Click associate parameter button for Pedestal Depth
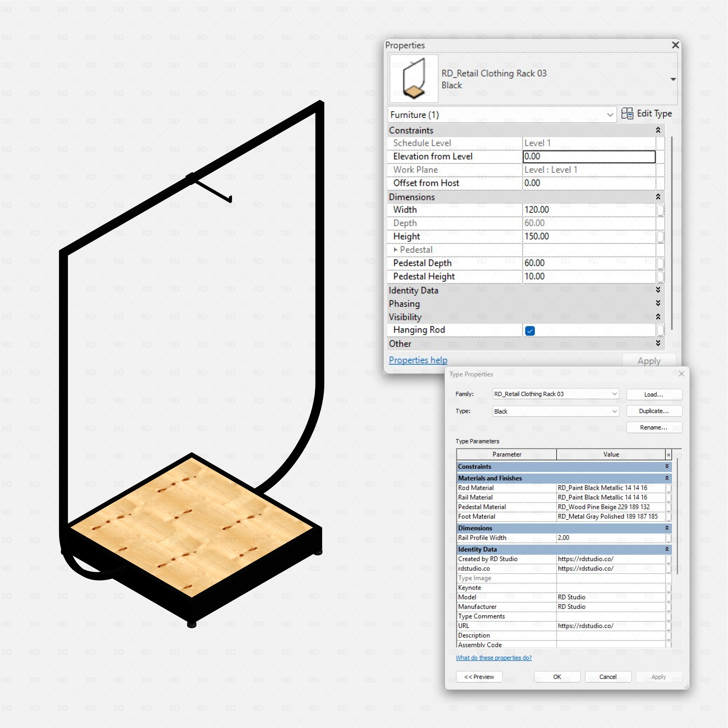The width and height of the screenshot is (728, 728). pyautogui.click(x=660, y=263)
